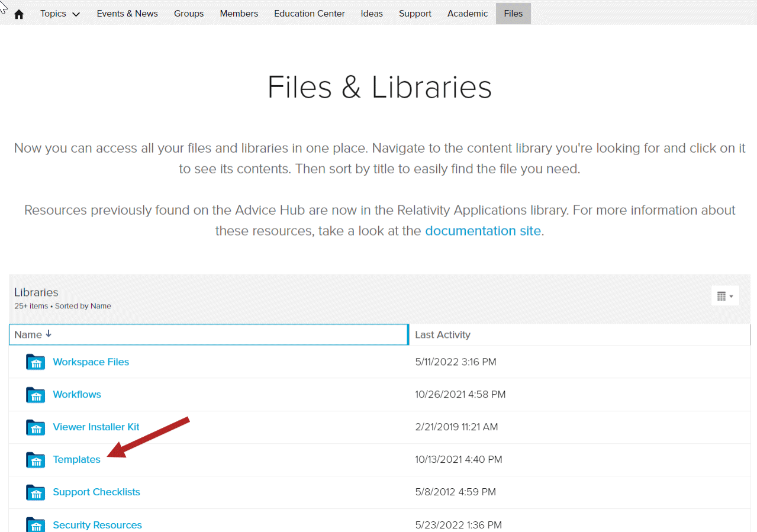Open the Security Resources library
The height and width of the screenshot is (532, 757).
[97, 525]
